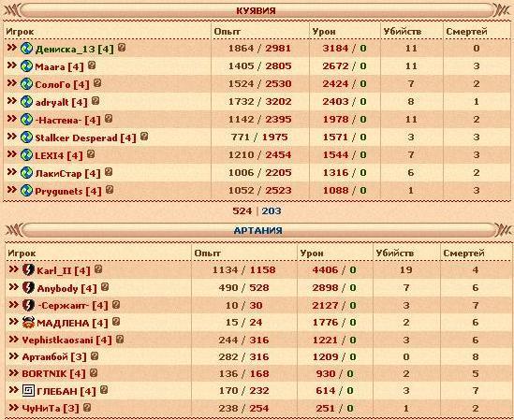Screen dimensions: 514x420
Task: Click info icon next to Anybody
Action: (x=105, y=287)
